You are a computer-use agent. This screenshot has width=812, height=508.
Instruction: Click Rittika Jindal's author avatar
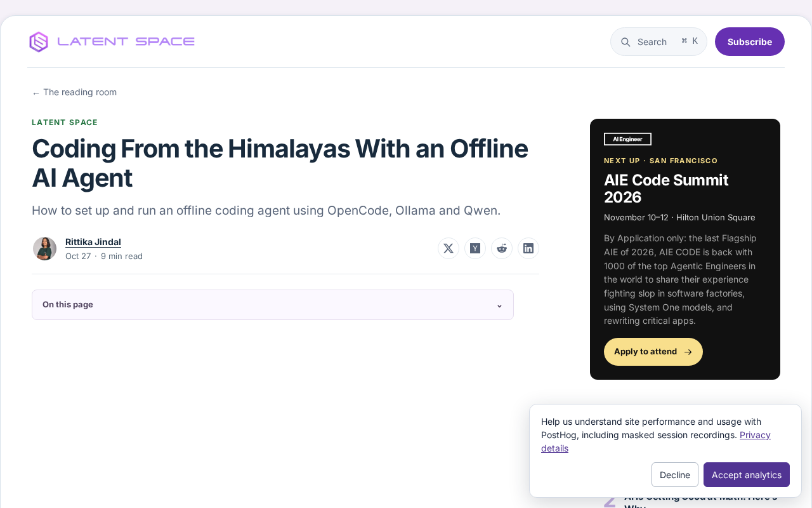click(45, 249)
